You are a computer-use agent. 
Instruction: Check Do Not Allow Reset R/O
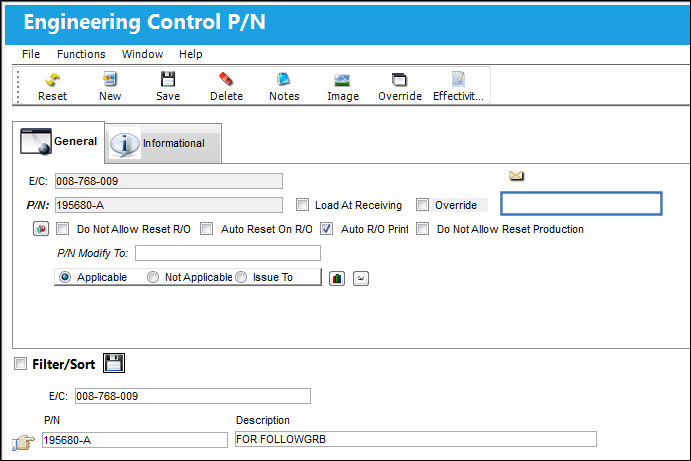[x=63, y=229]
